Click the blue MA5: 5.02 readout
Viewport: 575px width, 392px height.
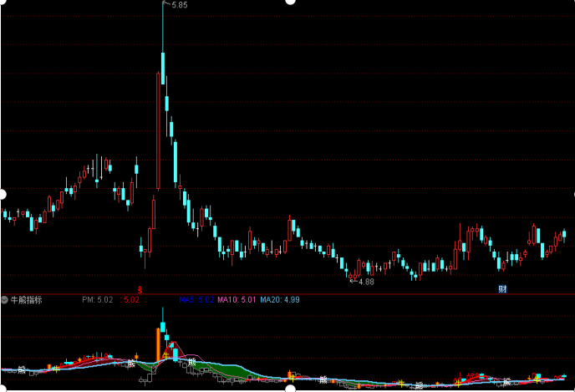click(196, 300)
